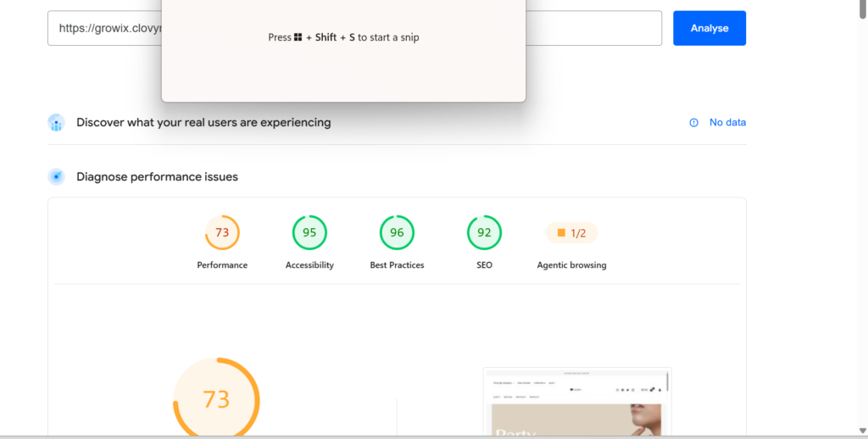Select the Accessibility score gauge 95

[309, 232]
